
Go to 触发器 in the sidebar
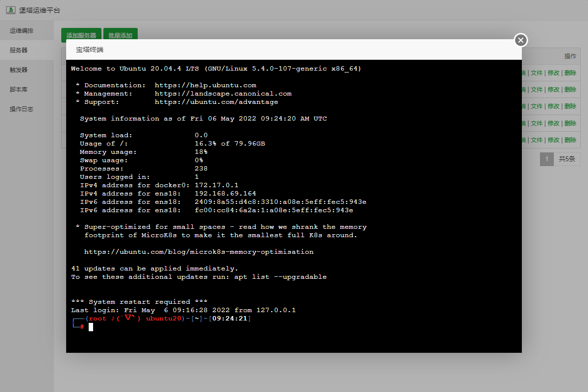coord(19,70)
